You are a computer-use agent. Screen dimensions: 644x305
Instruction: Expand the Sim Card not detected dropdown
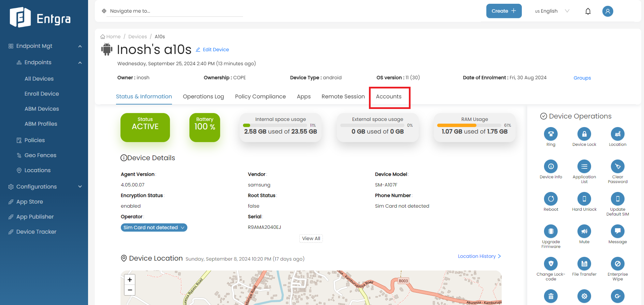(x=154, y=227)
